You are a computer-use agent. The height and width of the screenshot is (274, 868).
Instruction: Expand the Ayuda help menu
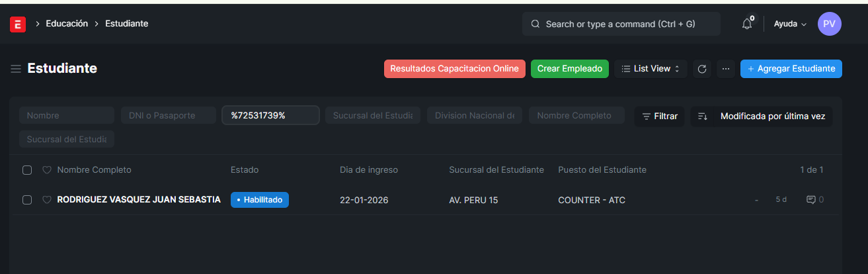tap(790, 24)
